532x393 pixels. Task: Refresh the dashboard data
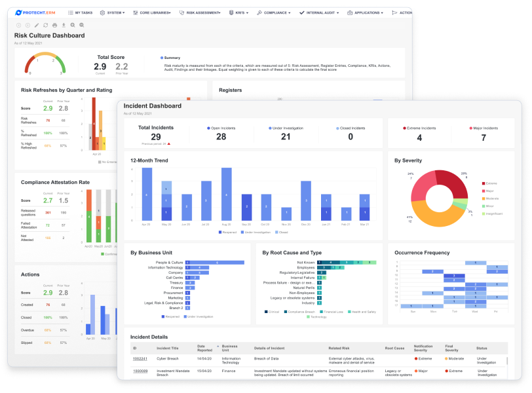point(45,25)
